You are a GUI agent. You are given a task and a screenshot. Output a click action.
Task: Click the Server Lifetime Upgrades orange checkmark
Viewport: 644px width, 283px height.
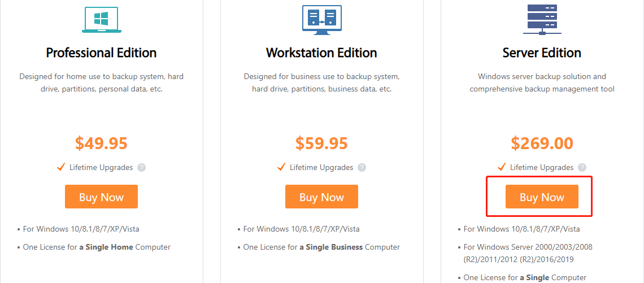pos(502,167)
